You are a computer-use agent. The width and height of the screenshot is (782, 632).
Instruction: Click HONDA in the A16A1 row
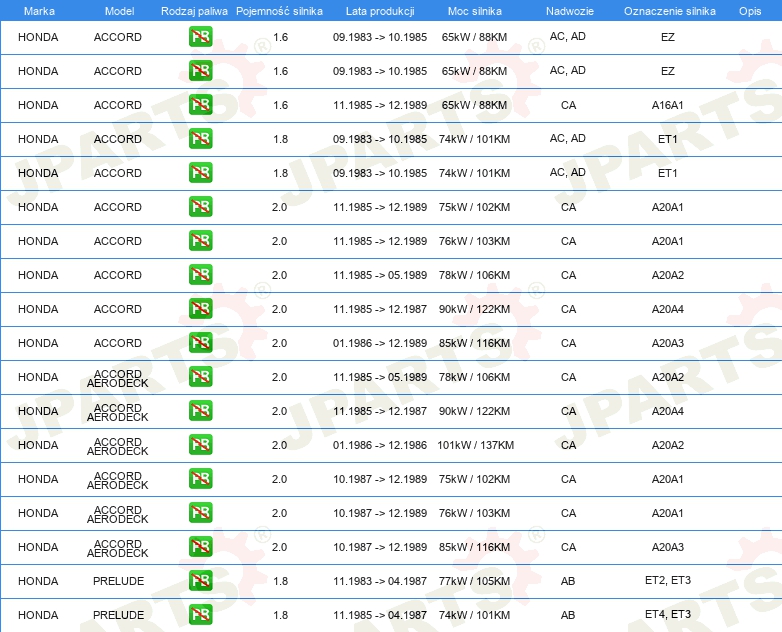click(x=38, y=105)
